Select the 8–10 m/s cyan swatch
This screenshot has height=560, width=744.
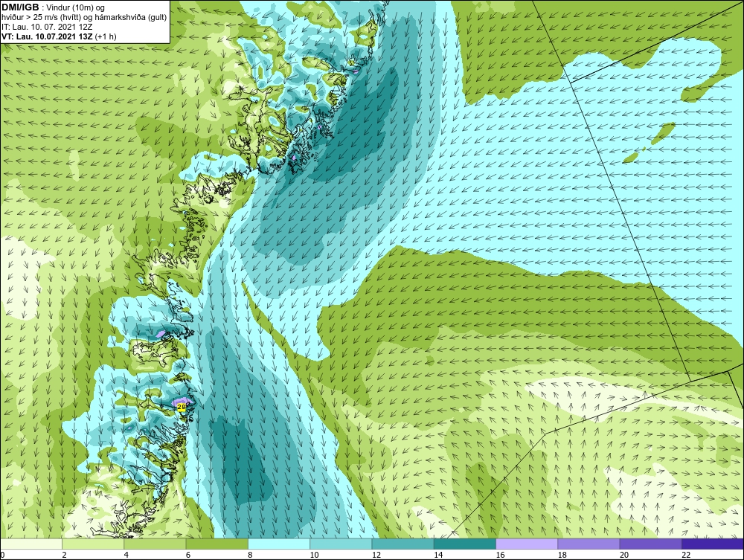279,544
